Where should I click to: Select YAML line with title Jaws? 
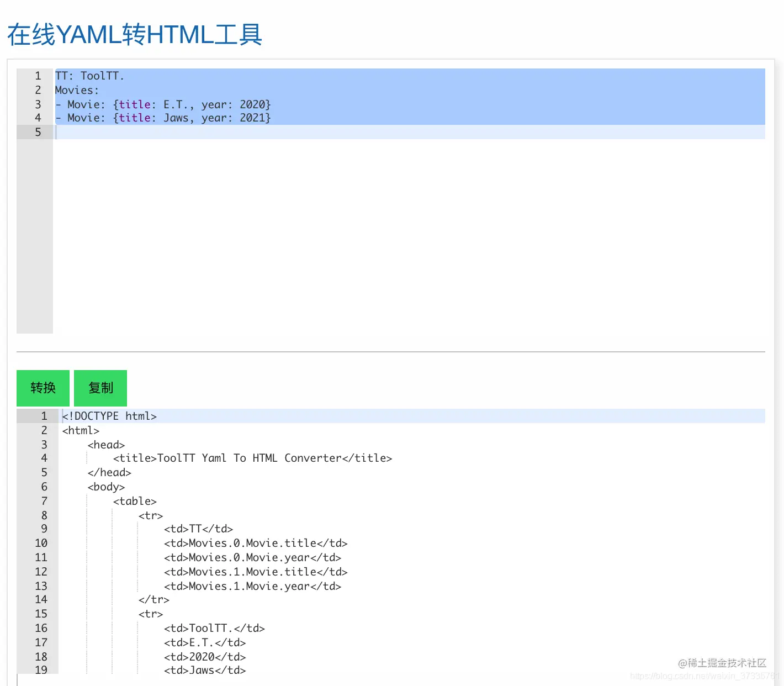click(163, 118)
